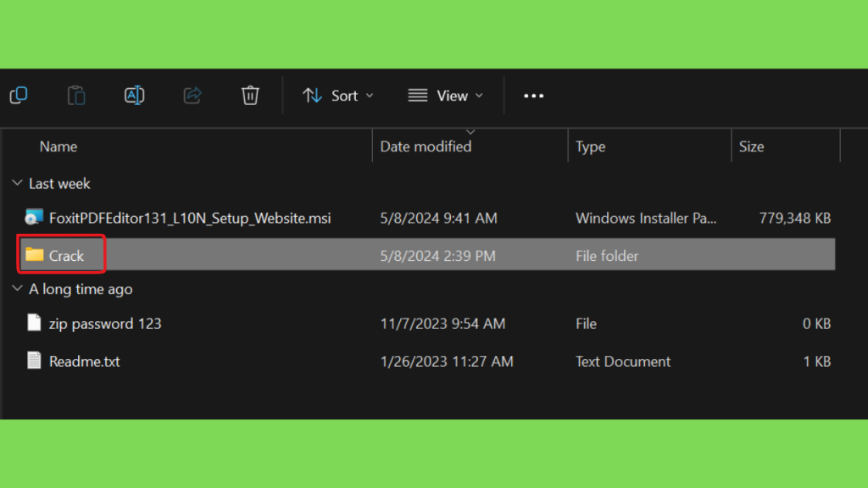Click the Share arrow icon

pos(192,95)
